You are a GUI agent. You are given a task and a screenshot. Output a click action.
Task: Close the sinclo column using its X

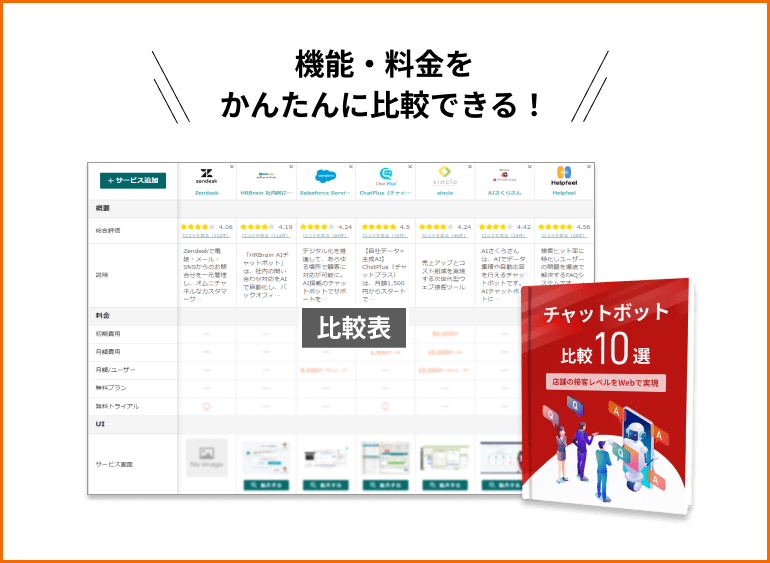(469, 167)
